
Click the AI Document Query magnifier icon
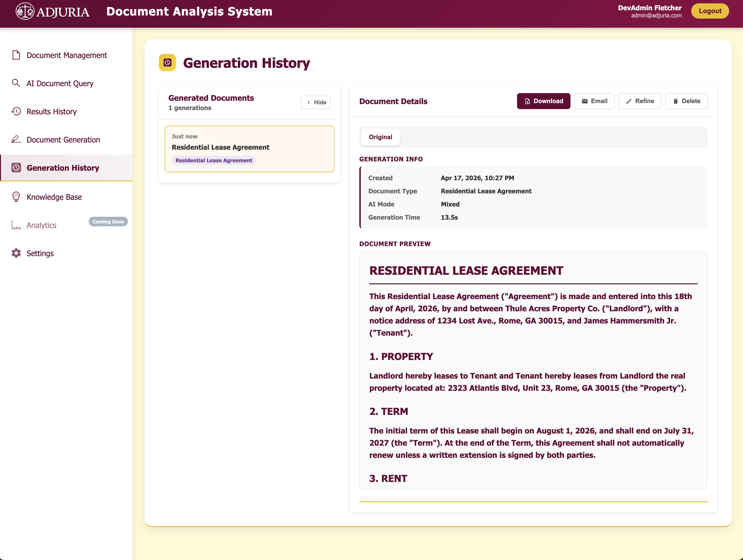(x=16, y=83)
